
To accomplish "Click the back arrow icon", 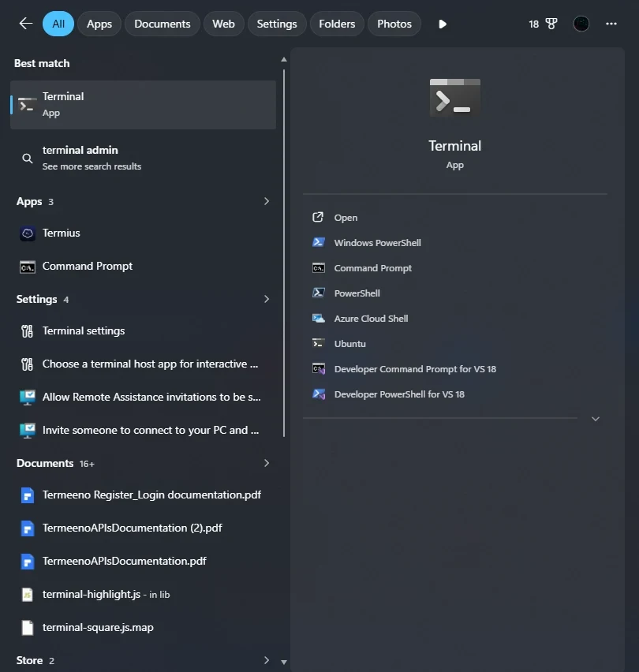I will 26,24.
